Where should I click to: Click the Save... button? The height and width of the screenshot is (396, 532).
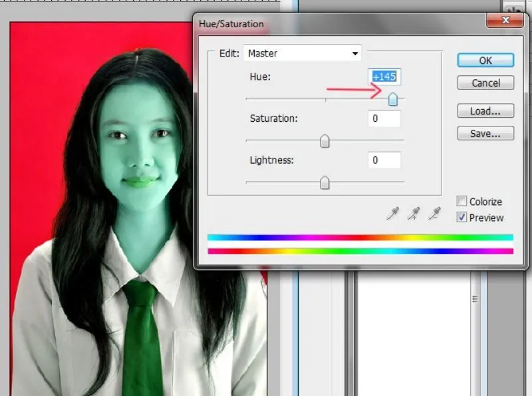(485, 134)
